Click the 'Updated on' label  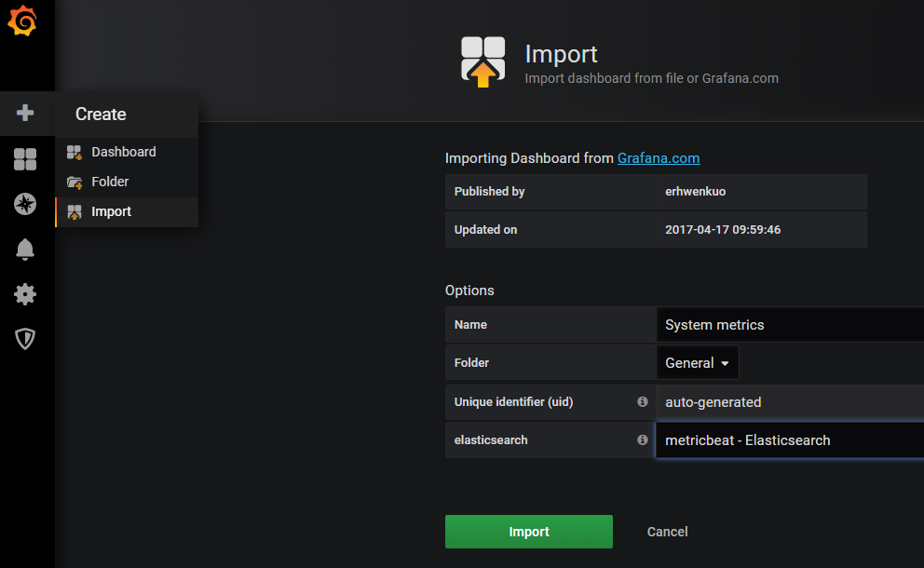[x=485, y=230]
